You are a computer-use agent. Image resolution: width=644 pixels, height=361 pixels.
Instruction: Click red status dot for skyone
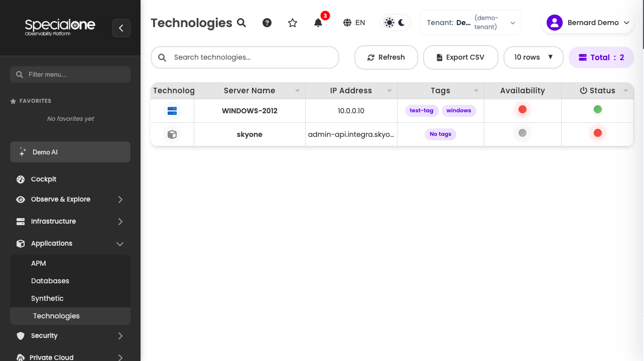(x=598, y=133)
